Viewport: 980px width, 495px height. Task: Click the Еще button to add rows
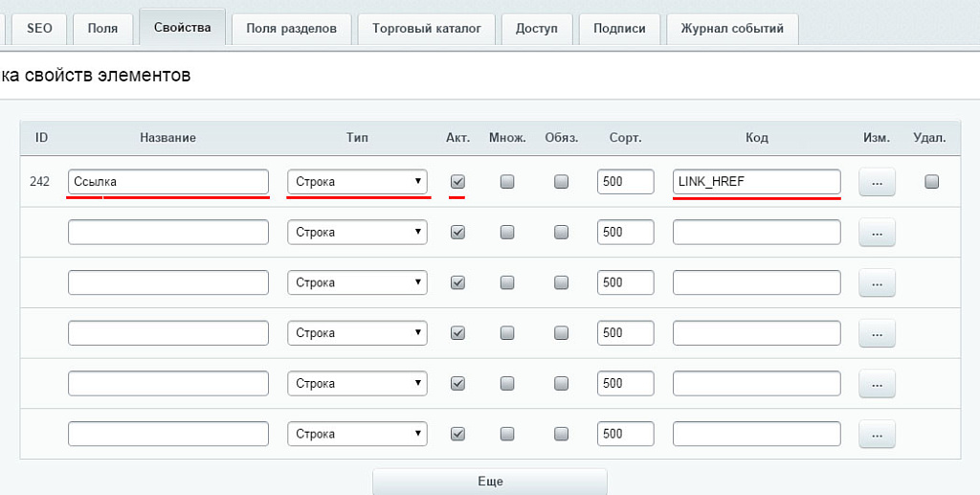click(489, 482)
